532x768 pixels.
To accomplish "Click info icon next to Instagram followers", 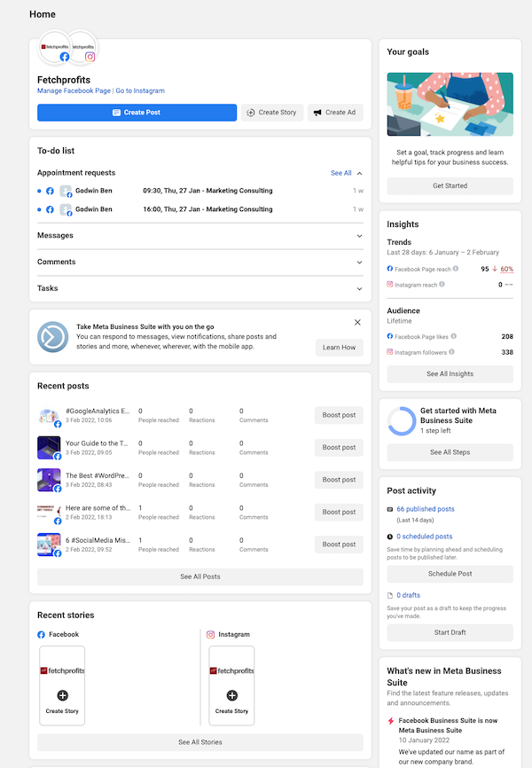I will pos(451,352).
